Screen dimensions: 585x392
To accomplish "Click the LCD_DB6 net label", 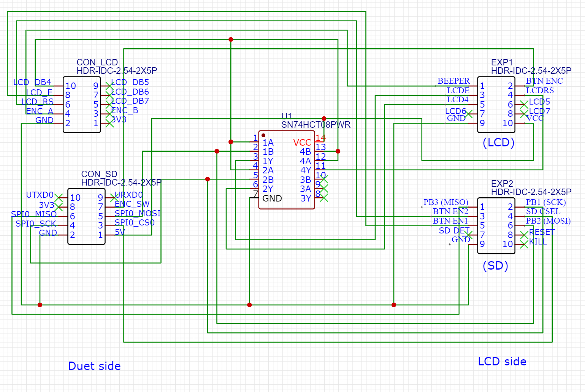I will (x=130, y=92).
